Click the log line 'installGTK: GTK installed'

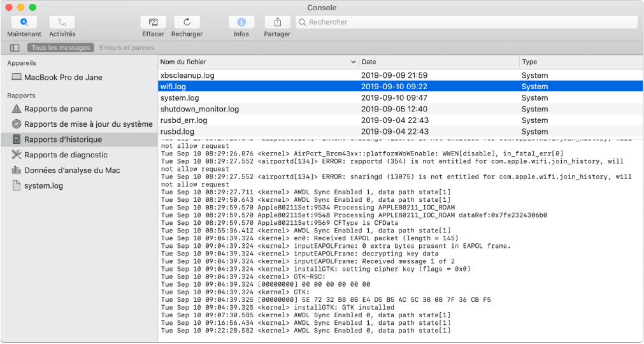pos(278,308)
